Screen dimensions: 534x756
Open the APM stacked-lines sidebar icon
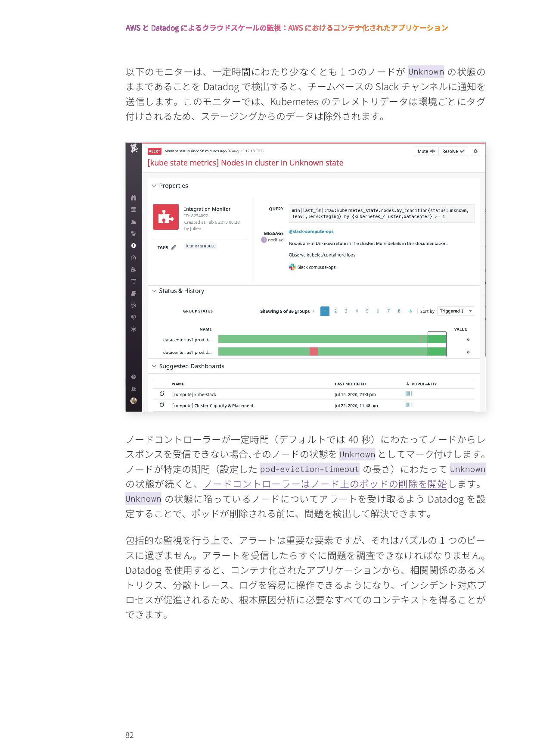click(x=133, y=281)
